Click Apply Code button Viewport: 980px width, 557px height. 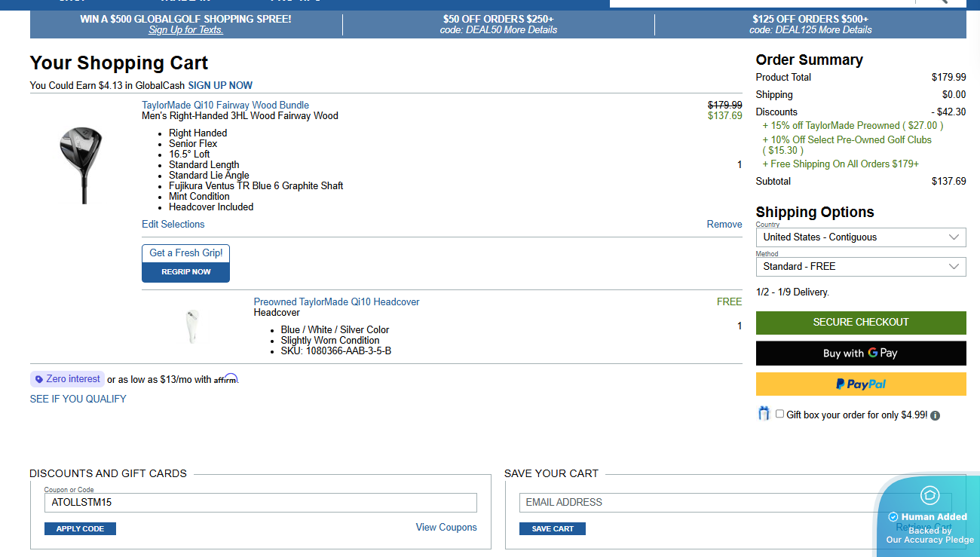coord(80,528)
